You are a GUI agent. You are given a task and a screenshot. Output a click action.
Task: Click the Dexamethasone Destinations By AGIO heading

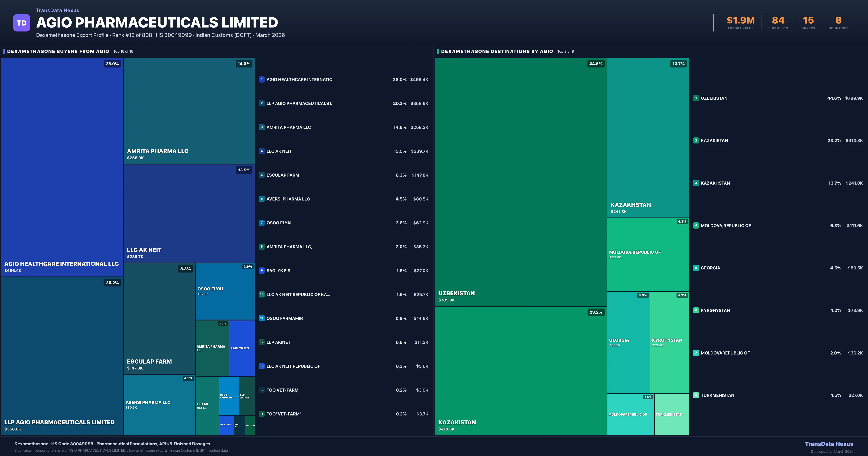pos(497,51)
